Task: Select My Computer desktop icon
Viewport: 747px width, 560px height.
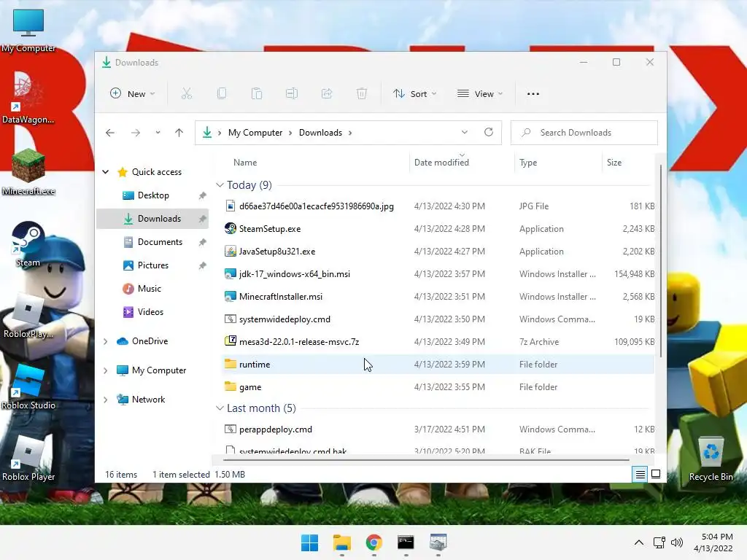Action: 28,30
